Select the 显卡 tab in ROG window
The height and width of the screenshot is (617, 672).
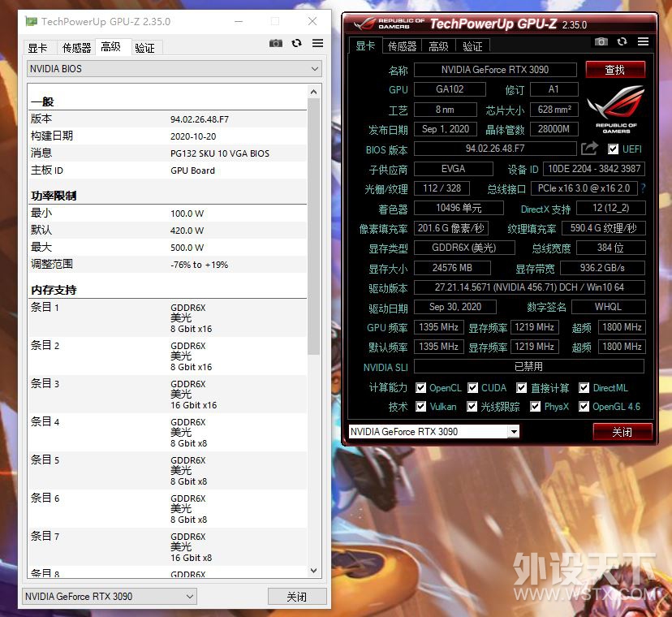click(365, 46)
